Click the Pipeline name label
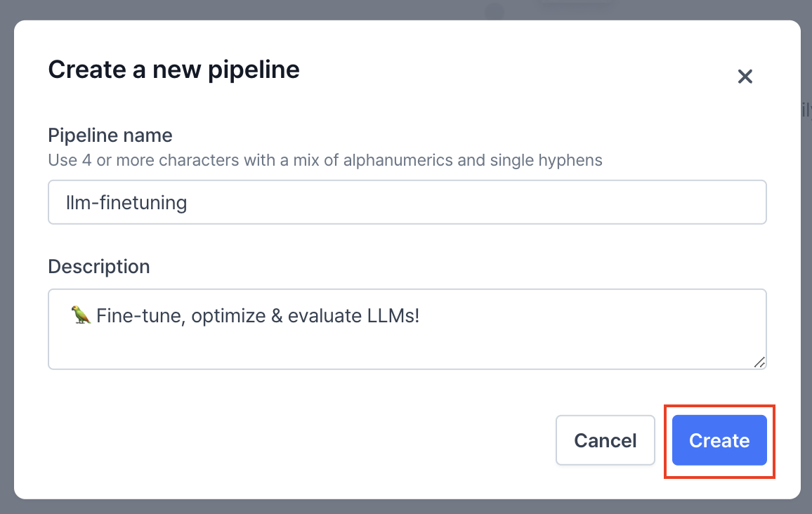 (x=110, y=136)
